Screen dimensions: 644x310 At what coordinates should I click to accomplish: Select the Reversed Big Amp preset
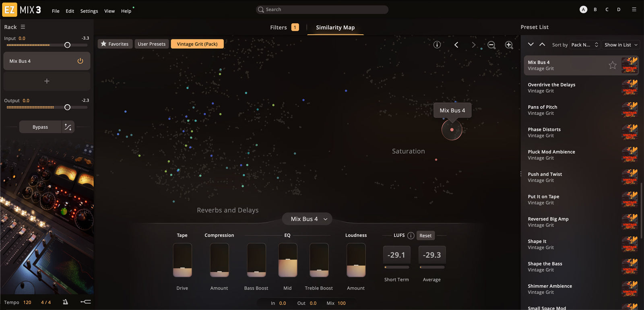pyautogui.click(x=581, y=222)
